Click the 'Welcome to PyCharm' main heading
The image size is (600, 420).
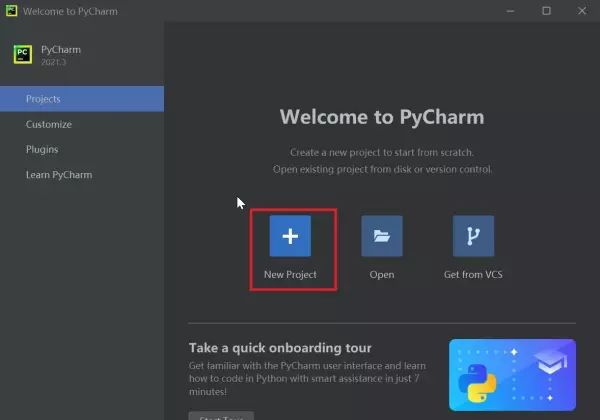pos(382,117)
